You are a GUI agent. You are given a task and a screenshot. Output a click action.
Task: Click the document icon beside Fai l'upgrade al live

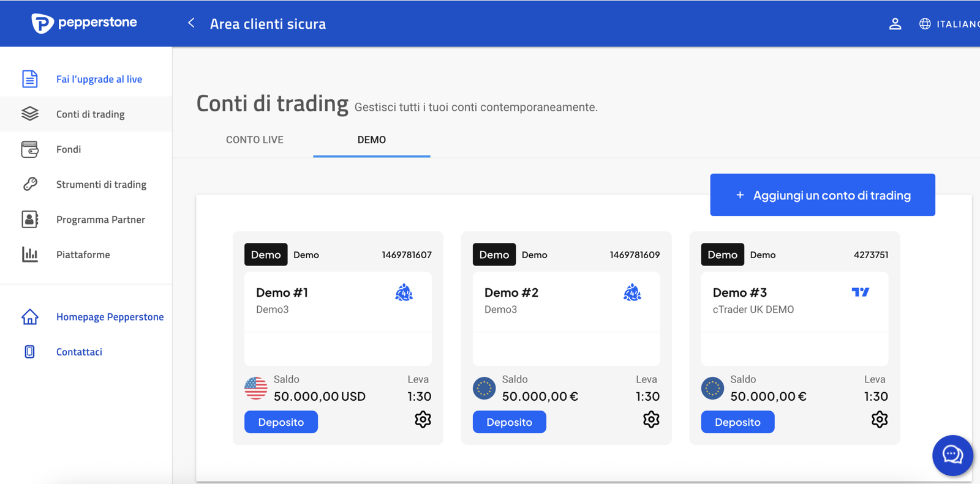click(x=29, y=79)
